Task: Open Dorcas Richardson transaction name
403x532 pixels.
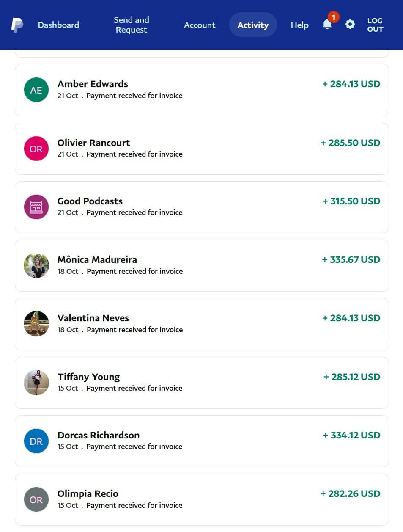Action: [x=99, y=435]
